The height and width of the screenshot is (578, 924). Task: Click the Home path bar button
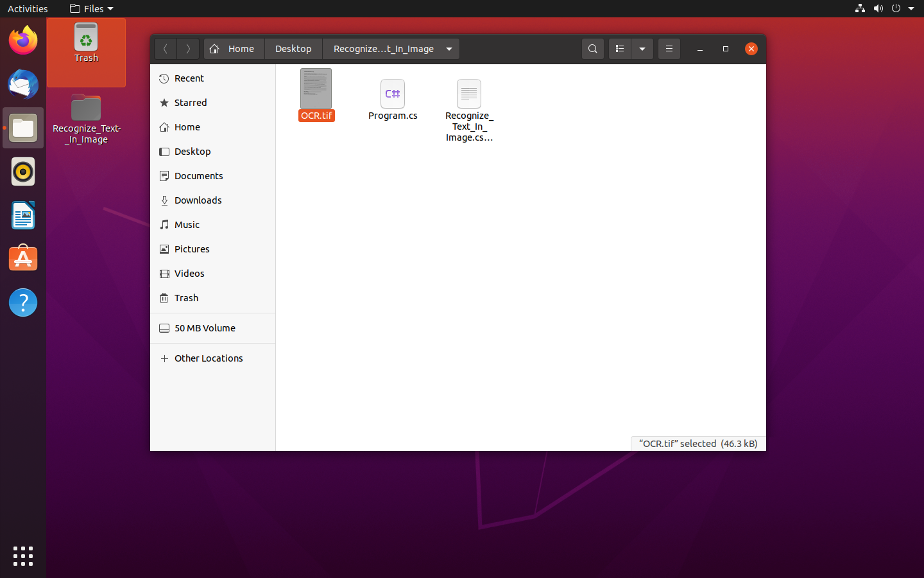234,49
